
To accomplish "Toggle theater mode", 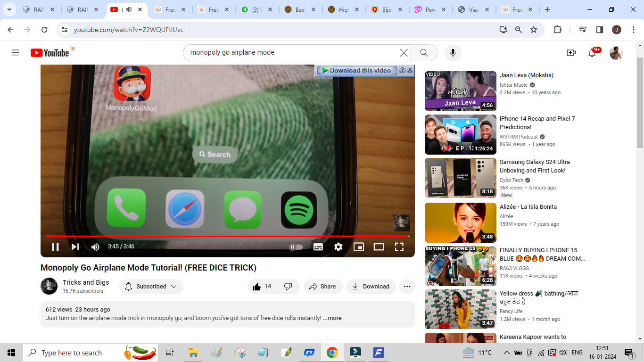I will coord(379,247).
